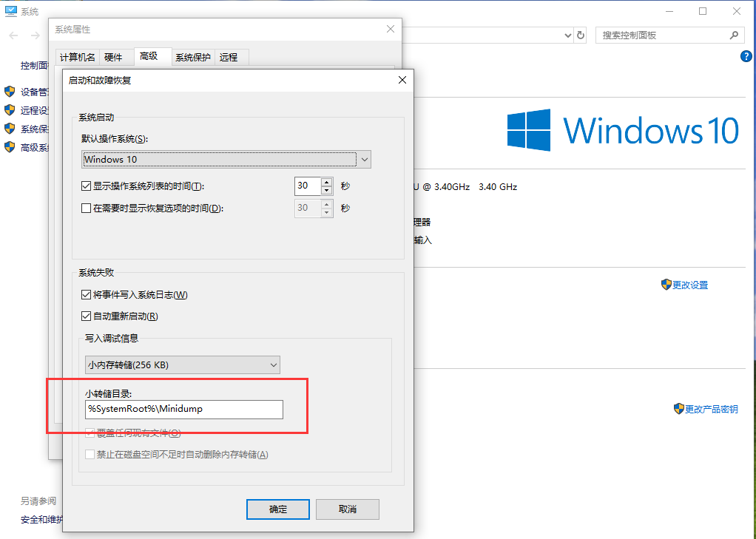Open the 默认操作系统 Windows 10 dropdown
The image size is (756, 539).
click(x=226, y=159)
